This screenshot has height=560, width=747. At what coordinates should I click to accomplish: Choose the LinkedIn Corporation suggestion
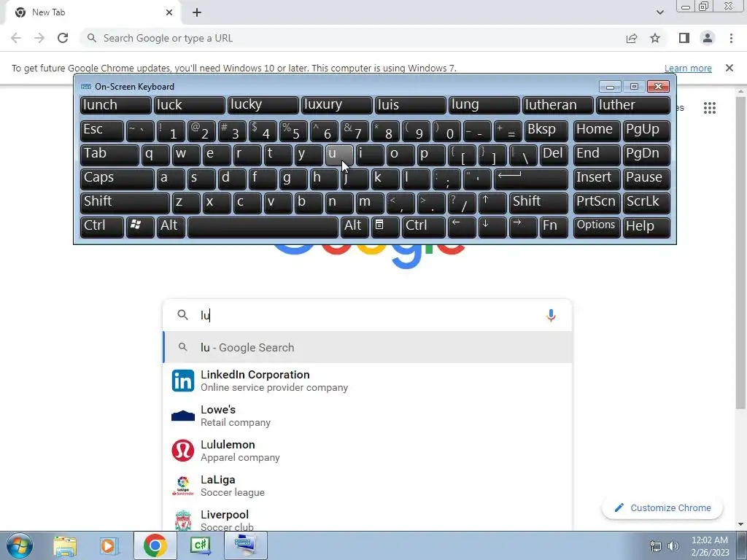click(368, 381)
